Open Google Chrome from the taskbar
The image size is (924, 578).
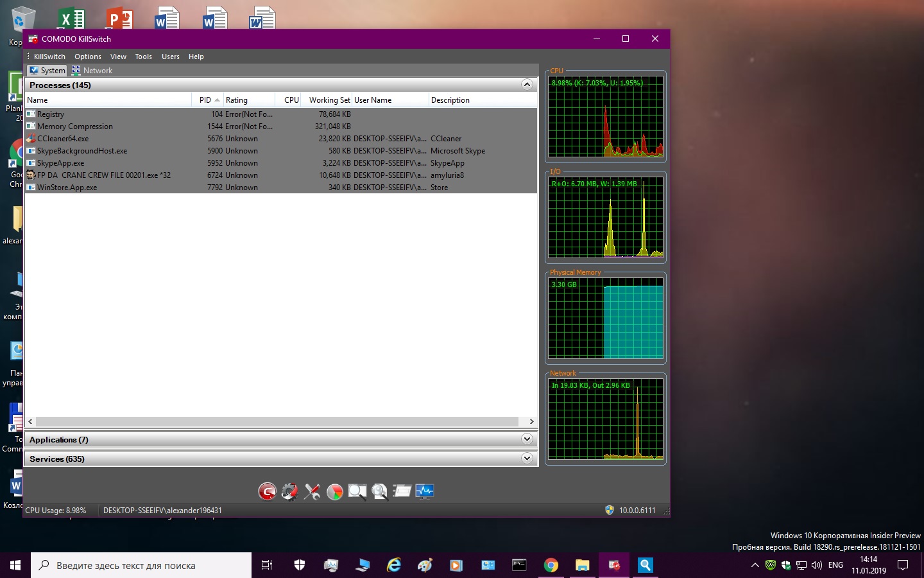click(x=551, y=565)
